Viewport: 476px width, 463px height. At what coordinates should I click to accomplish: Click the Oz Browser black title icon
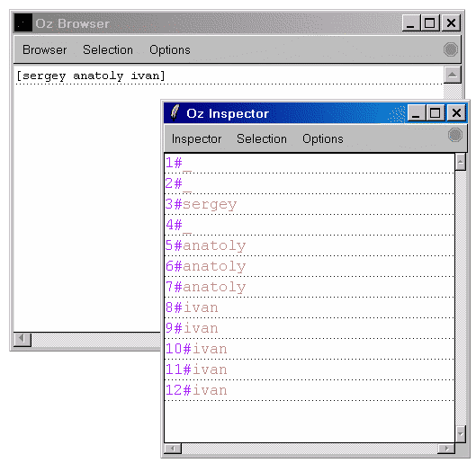click(23, 22)
